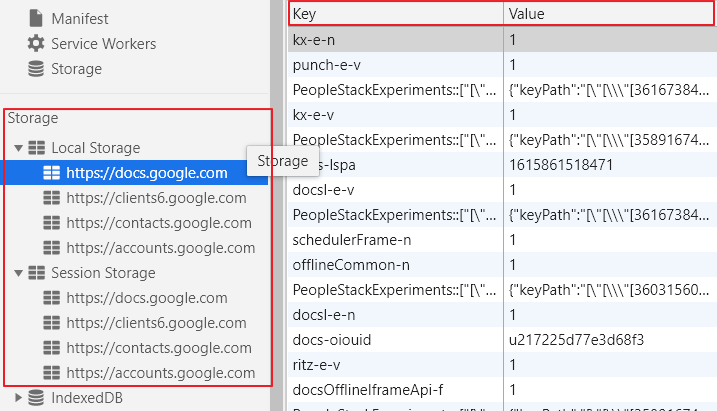Click the IndexedDB label

tap(87, 398)
